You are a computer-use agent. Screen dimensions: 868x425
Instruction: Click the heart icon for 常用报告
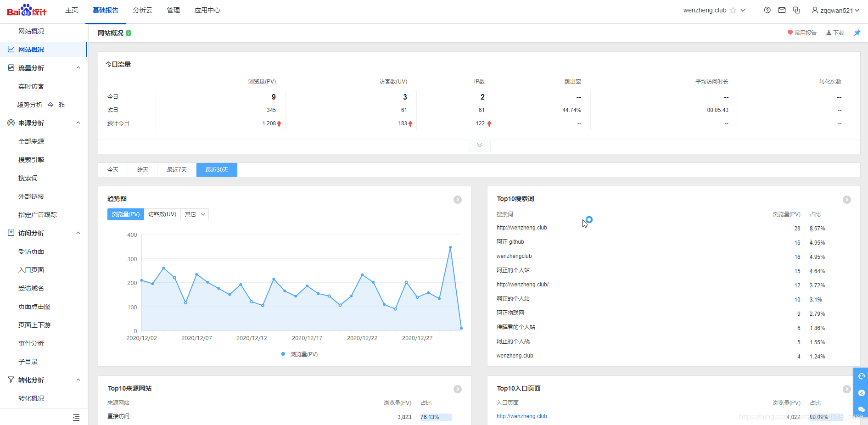pyautogui.click(x=790, y=33)
